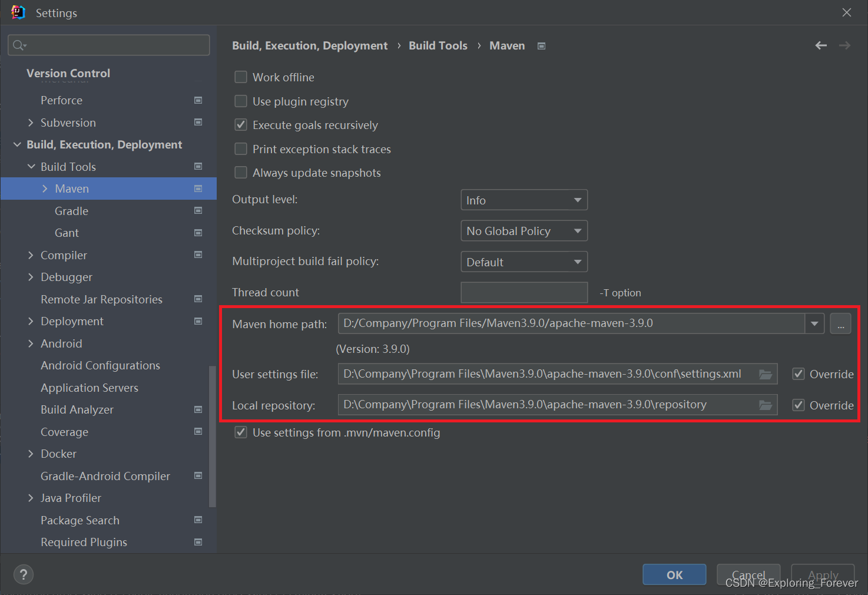Expand the Docker tree node
Screen dimensions: 868x595
pyautogui.click(x=31, y=454)
